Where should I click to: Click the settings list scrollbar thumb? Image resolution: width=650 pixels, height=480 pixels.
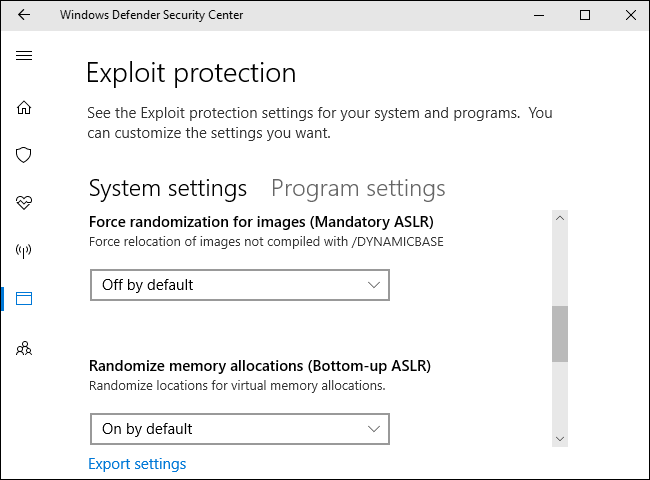560,333
